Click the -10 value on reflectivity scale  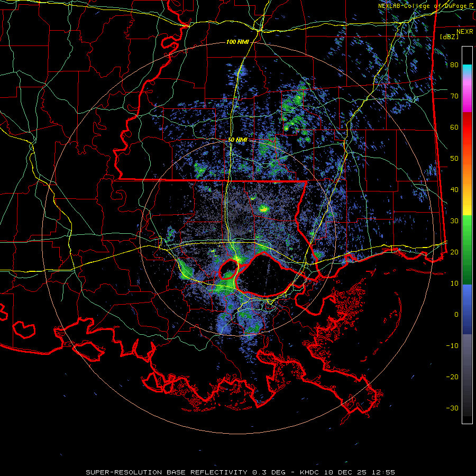coord(452,346)
